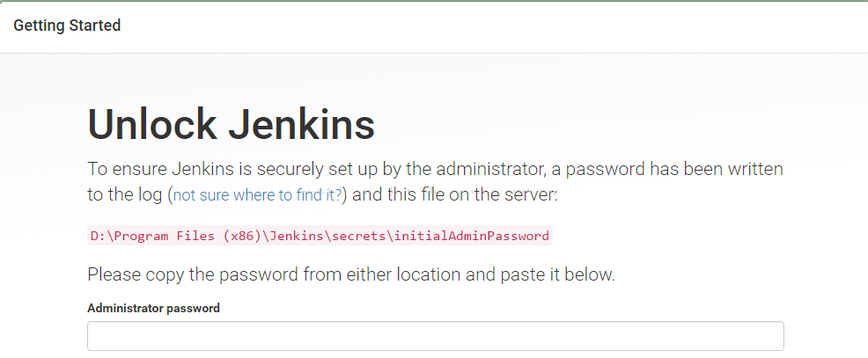868x358 pixels.
Task: Click "Jenkins" folder name in the red path
Action: [302, 236]
